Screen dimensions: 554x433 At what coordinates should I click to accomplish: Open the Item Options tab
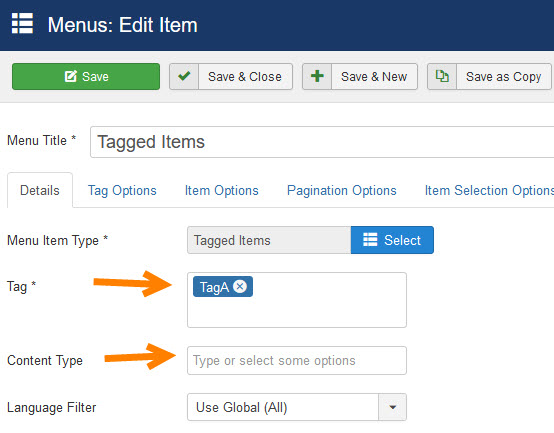coord(222,190)
